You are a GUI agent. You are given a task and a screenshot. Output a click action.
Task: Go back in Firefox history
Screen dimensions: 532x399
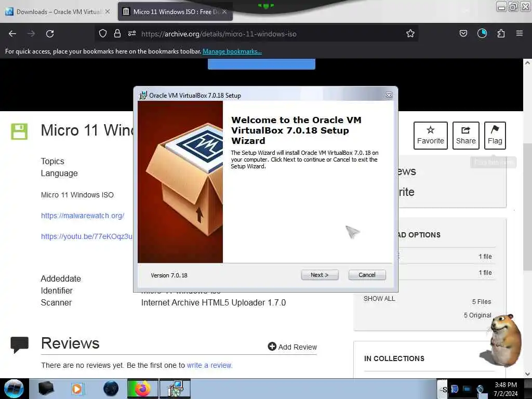12,34
